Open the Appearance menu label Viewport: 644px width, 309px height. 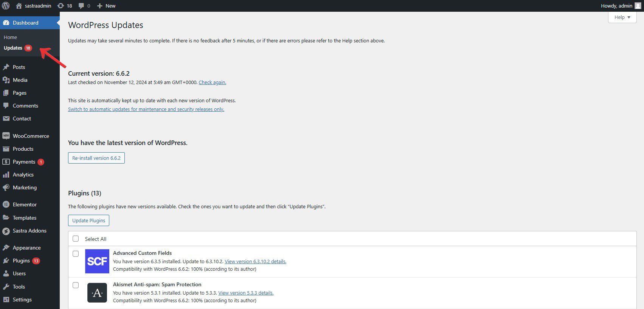[x=27, y=248]
